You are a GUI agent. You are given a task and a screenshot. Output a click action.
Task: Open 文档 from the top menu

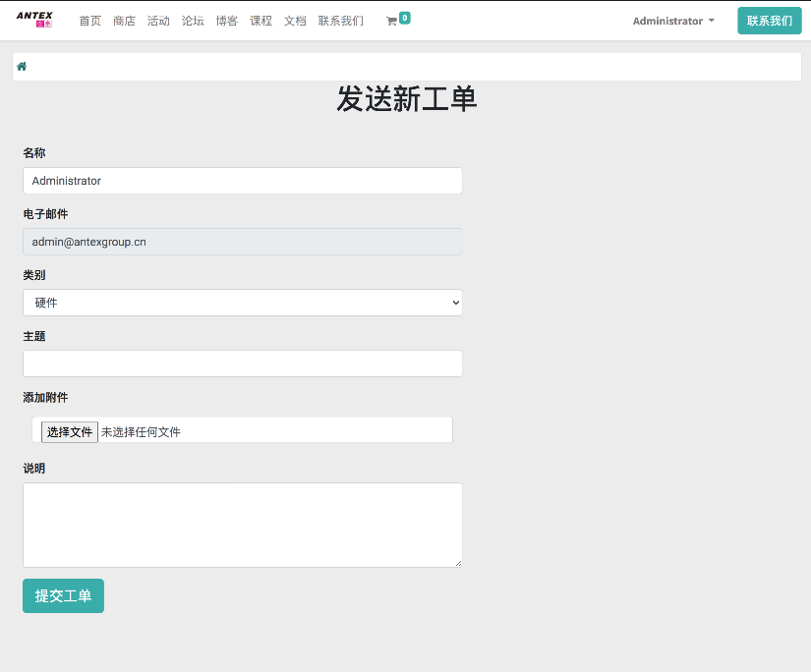pyautogui.click(x=295, y=21)
